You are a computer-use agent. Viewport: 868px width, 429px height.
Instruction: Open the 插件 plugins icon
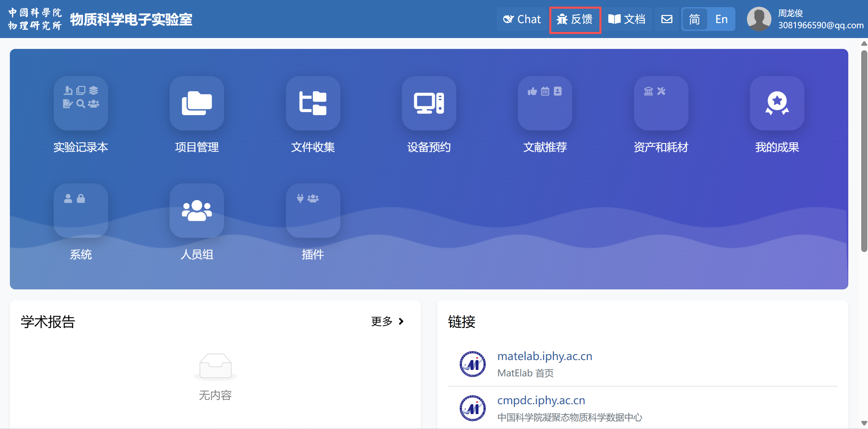click(313, 211)
